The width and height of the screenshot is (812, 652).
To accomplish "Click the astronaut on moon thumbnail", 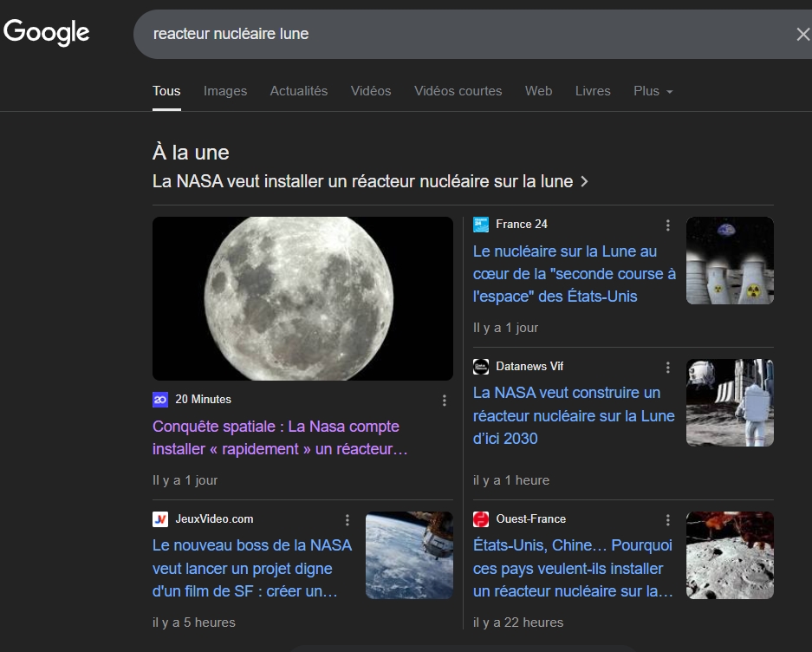I will 730,402.
